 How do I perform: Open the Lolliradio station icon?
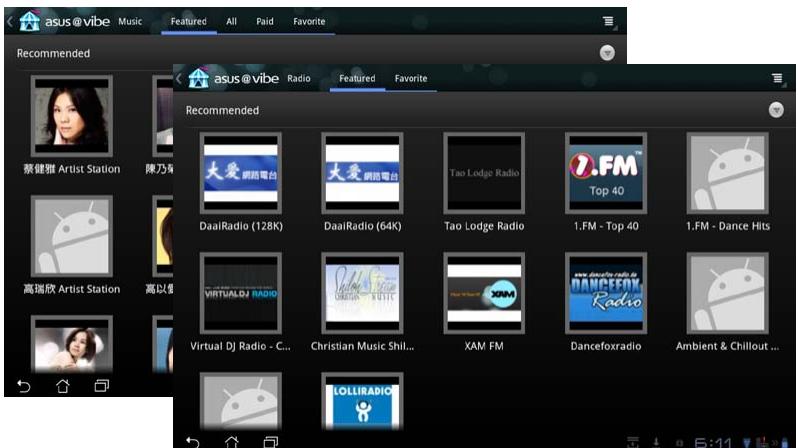pyautogui.click(x=362, y=402)
